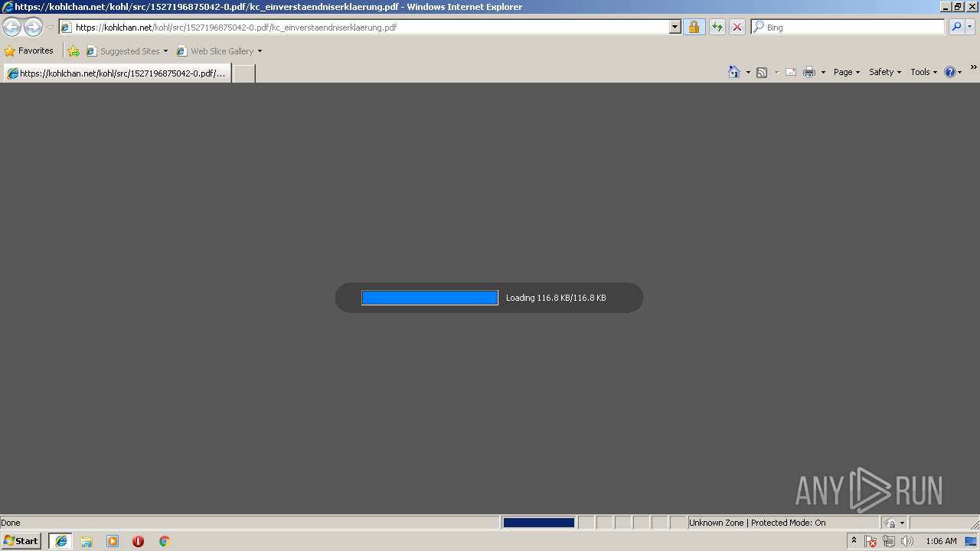Open the Windows Start menu
980x551 pixels.
(x=21, y=541)
